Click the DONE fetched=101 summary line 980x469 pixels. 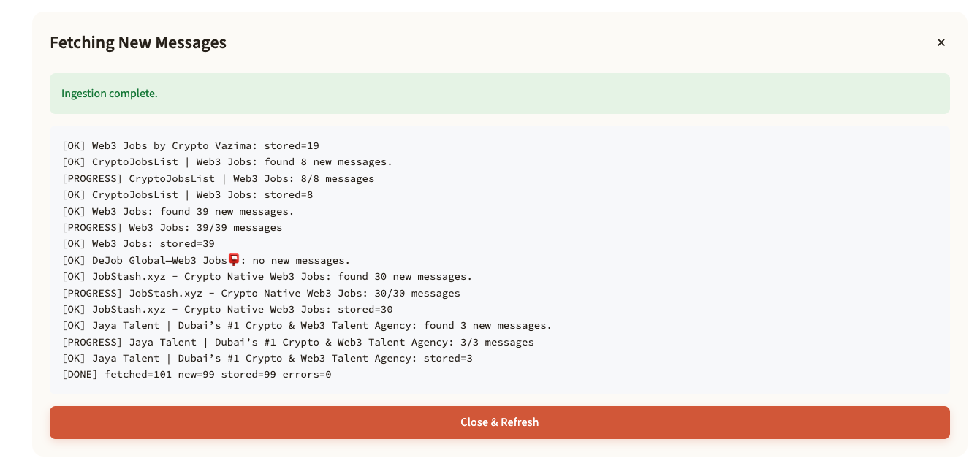click(197, 374)
